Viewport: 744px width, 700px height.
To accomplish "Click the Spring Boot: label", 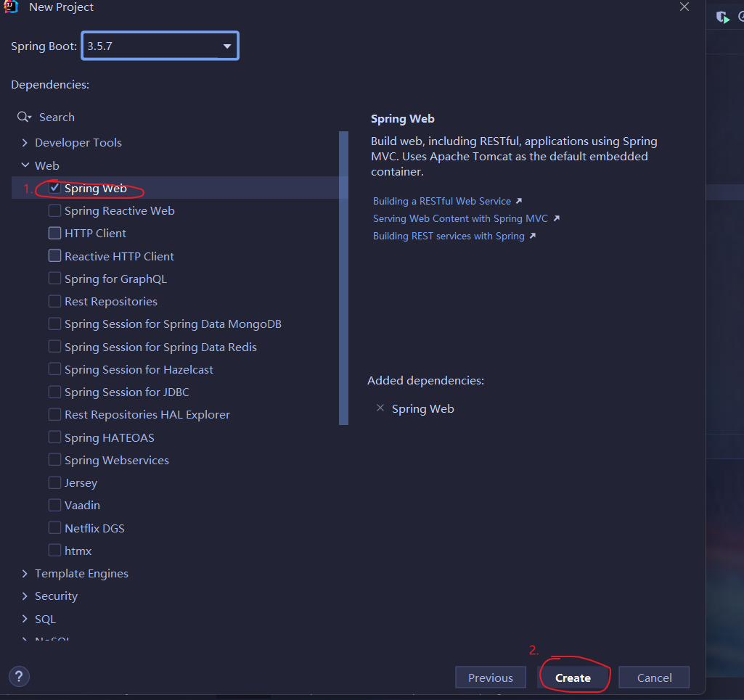I will tap(44, 46).
